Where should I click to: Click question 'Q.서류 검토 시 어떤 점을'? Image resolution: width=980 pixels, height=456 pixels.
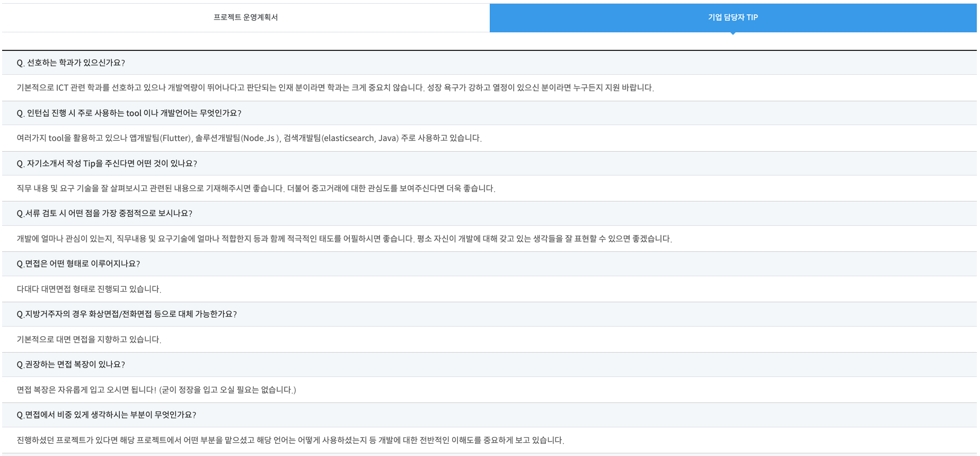click(x=104, y=213)
